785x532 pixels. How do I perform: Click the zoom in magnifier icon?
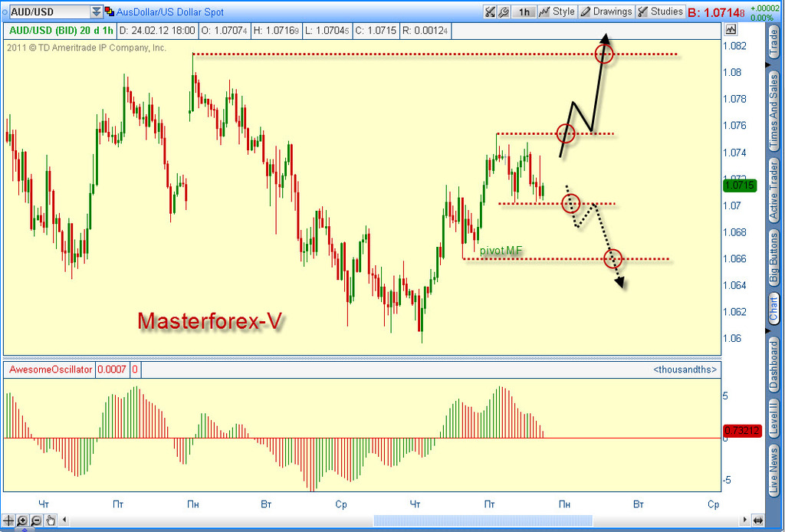coord(22,521)
